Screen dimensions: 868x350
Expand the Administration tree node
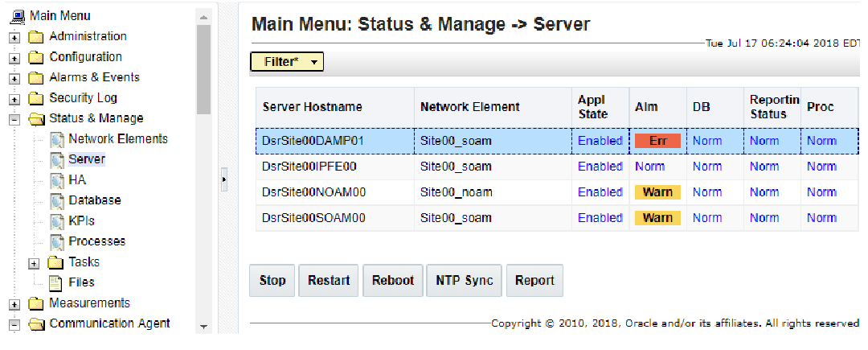(15, 38)
